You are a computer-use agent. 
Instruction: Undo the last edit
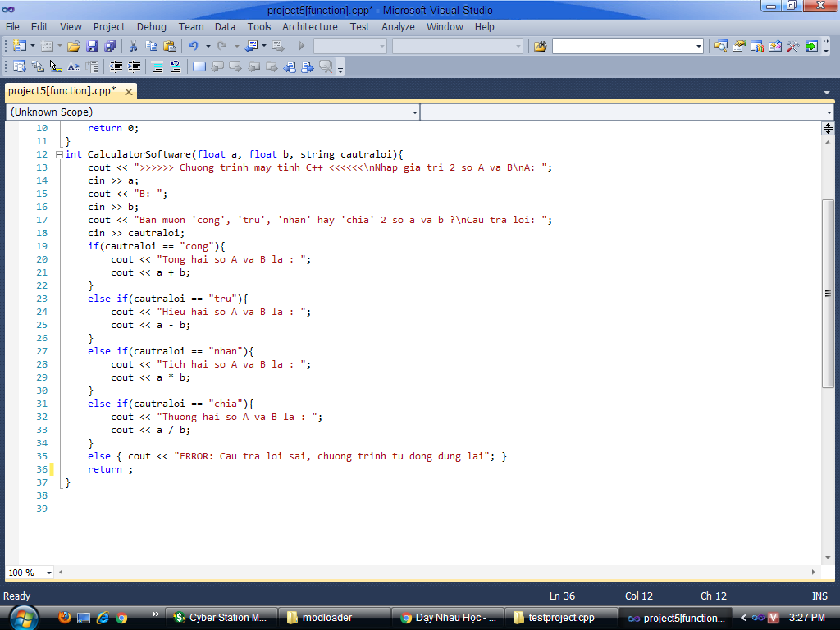194,47
